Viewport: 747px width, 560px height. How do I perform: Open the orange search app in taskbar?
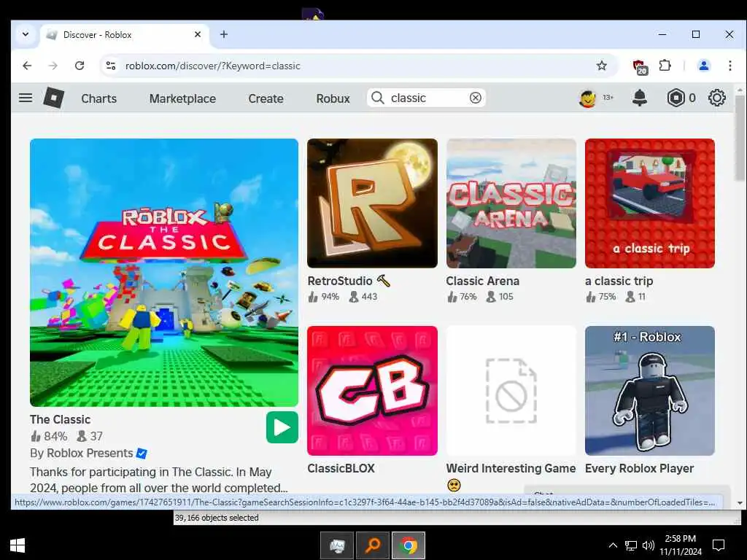[x=373, y=545]
